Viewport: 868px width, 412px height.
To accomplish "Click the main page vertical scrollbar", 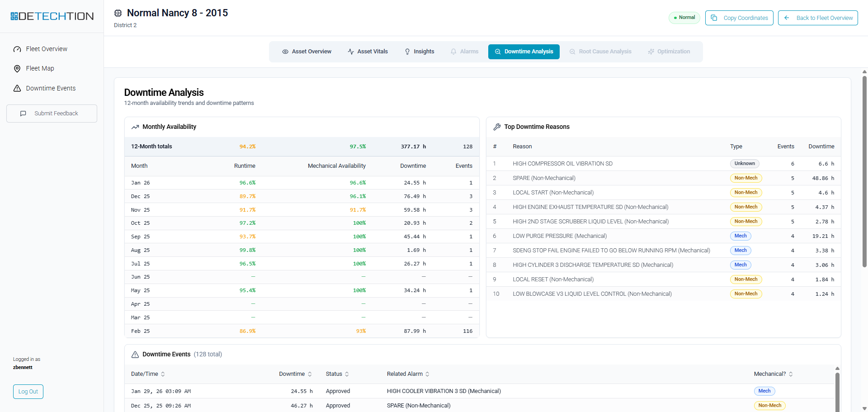I will point(864,172).
